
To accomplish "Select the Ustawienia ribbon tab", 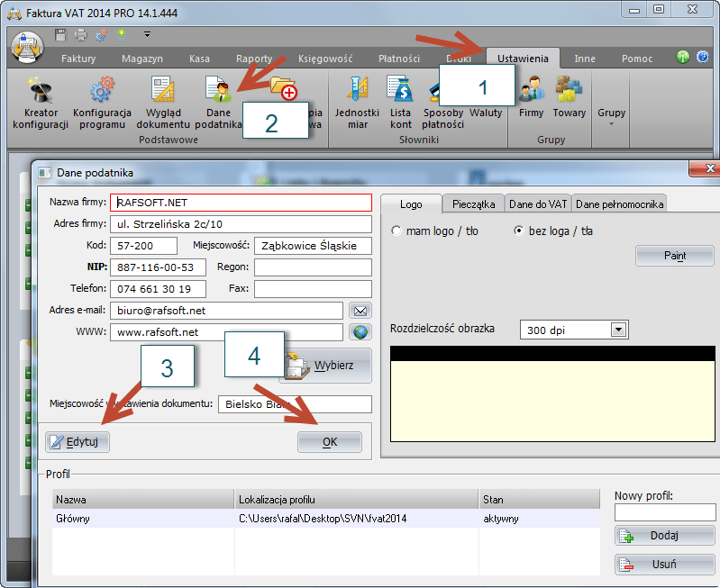I will click(523, 59).
